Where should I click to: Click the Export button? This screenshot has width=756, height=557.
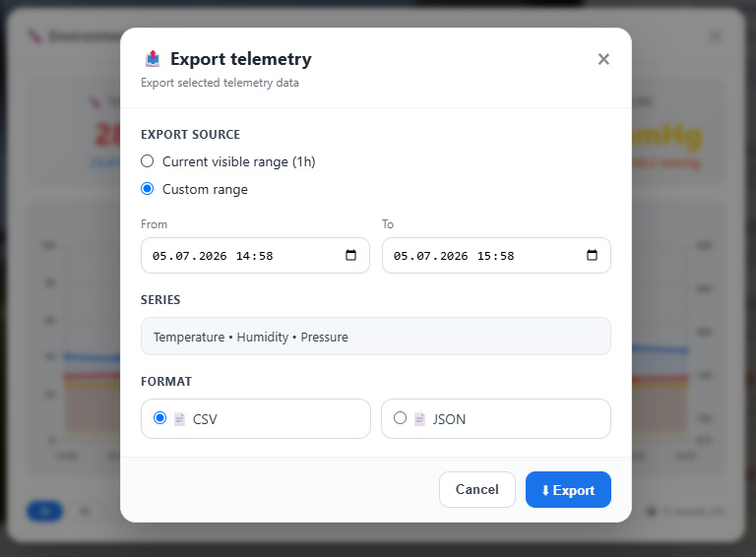click(x=568, y=489)
